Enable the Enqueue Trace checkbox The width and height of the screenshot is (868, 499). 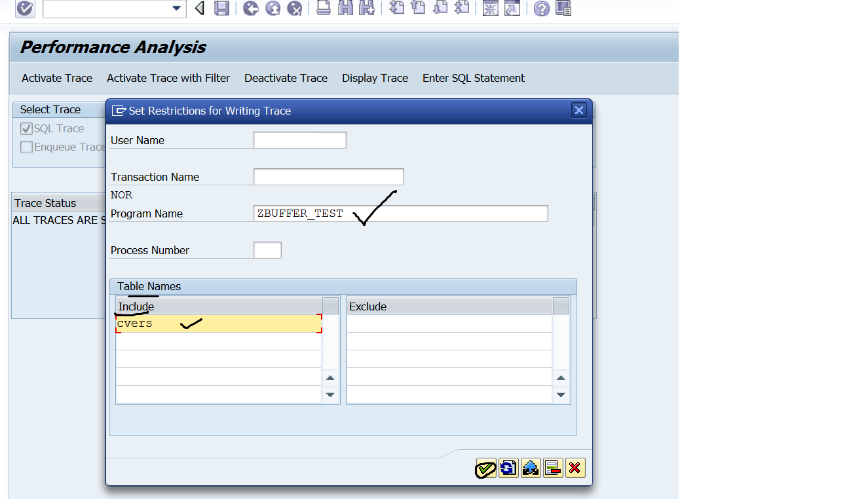pos(26,147)
